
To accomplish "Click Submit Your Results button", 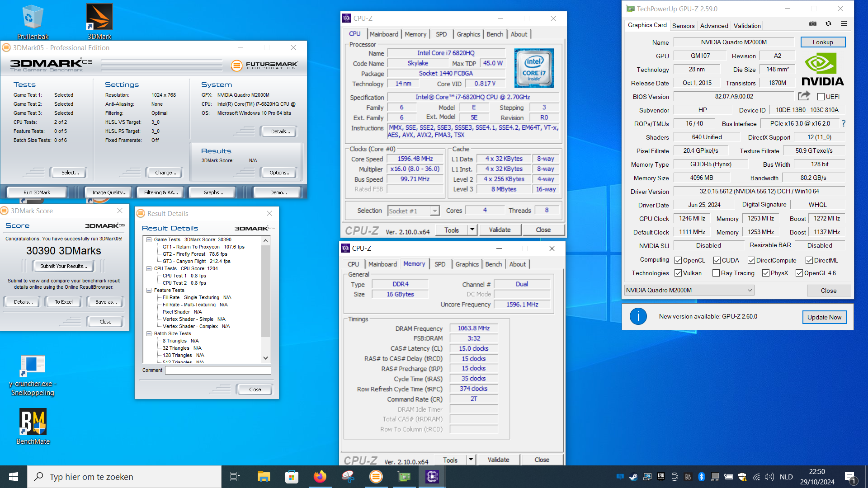I will pos(64,266).
